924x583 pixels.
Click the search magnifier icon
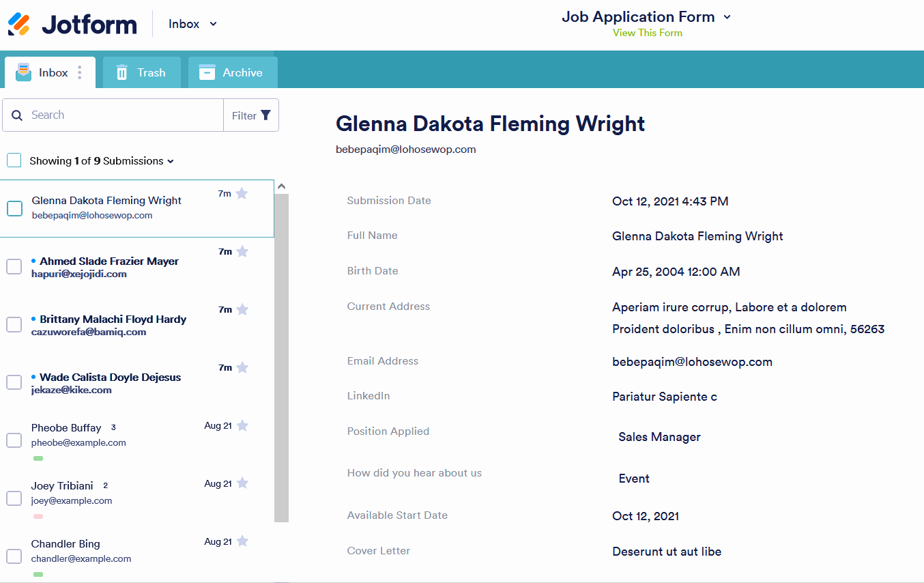(18, 115)
